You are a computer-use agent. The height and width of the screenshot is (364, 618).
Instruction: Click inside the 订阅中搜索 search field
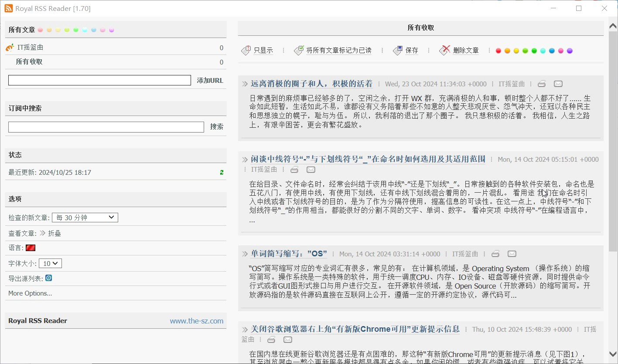(x=106, y=127)
